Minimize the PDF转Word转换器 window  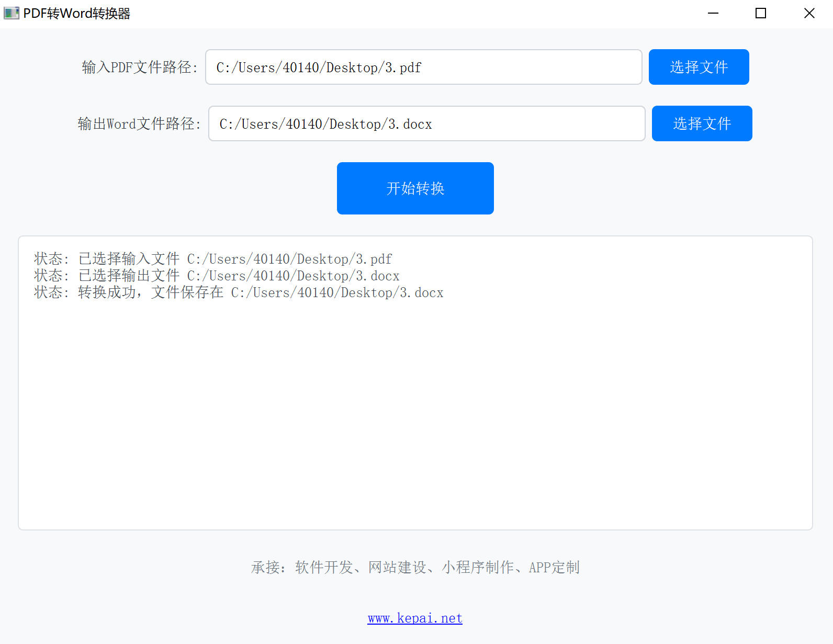[713, 13]
